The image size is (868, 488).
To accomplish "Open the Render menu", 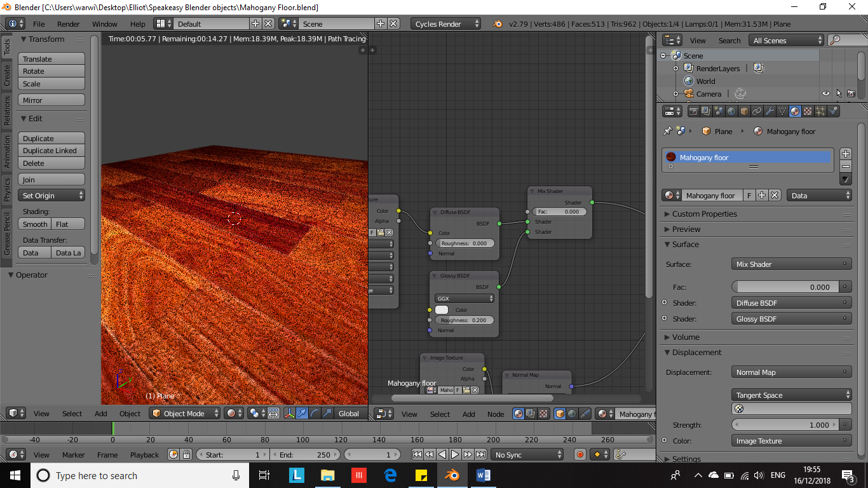I will (68, 24).
